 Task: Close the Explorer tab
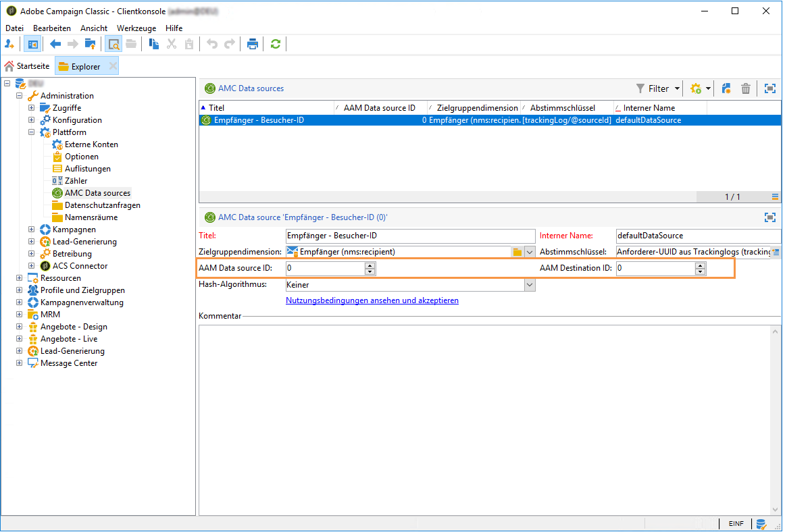(113, 66)
